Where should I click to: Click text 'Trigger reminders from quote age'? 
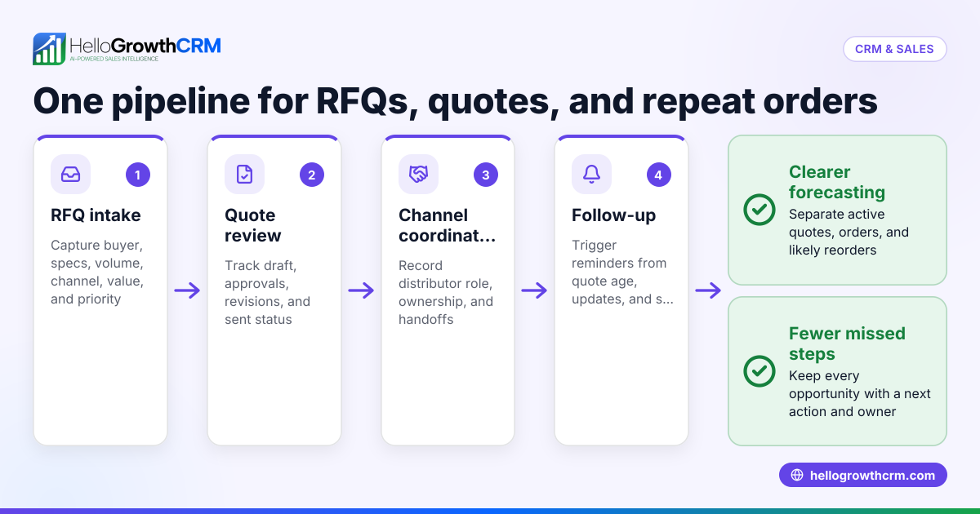tap(619, 263)
